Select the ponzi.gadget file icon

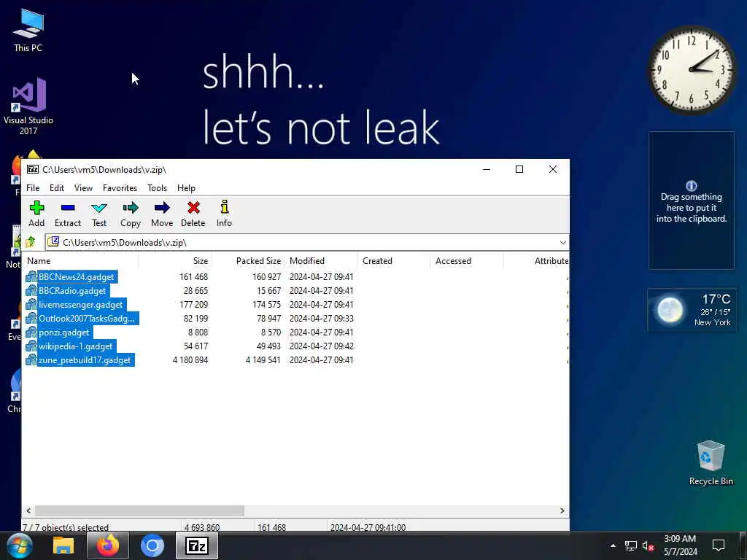click(31, 332)
